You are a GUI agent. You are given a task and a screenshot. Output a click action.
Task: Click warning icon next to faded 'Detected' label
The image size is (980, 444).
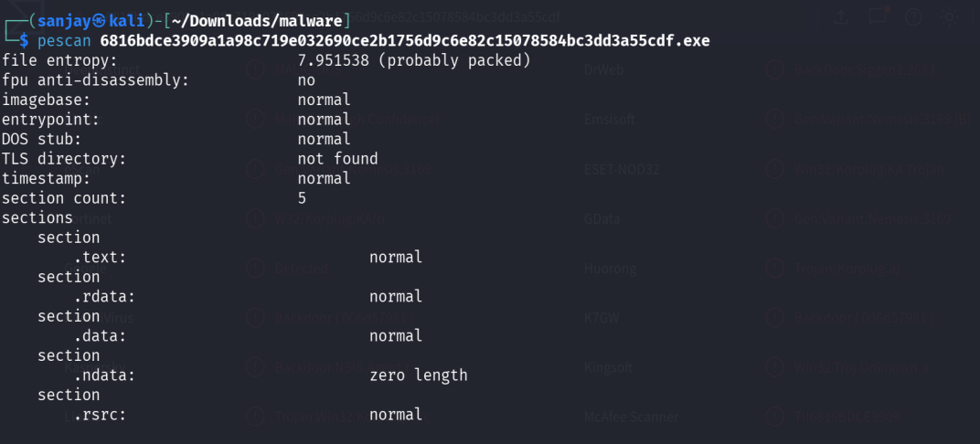254,269
